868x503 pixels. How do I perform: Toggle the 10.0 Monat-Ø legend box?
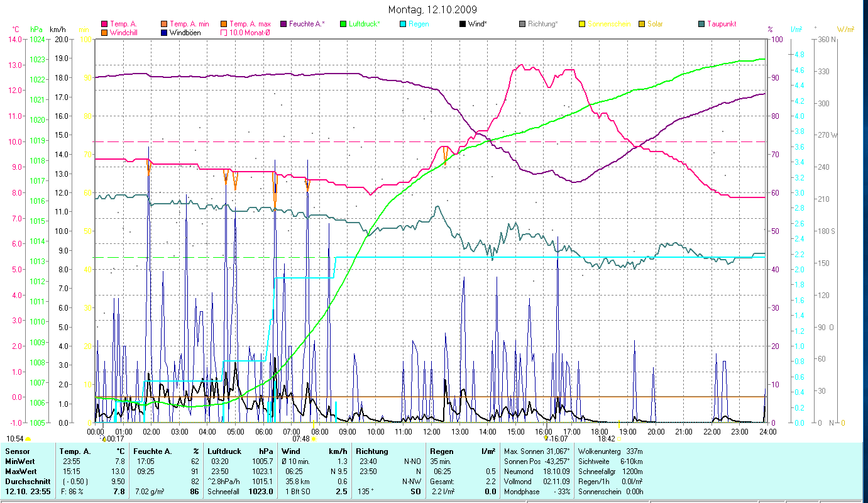click(x=223, y=33)
